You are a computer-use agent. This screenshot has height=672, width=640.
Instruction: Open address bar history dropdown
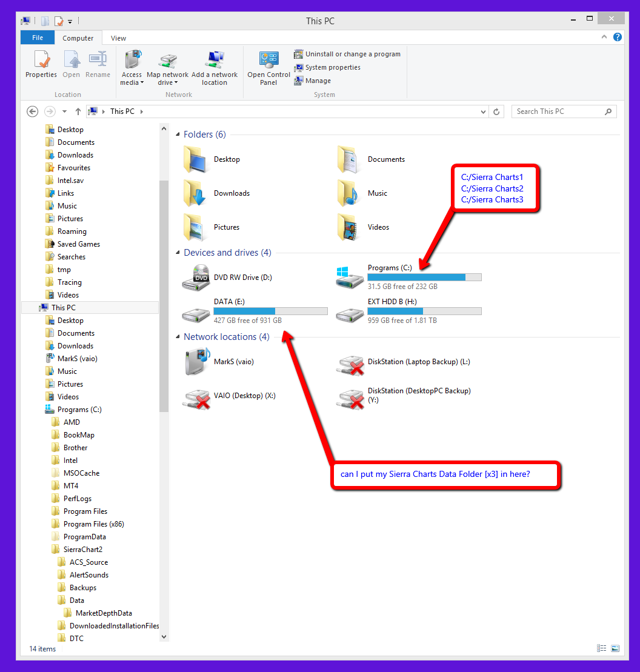484,112
